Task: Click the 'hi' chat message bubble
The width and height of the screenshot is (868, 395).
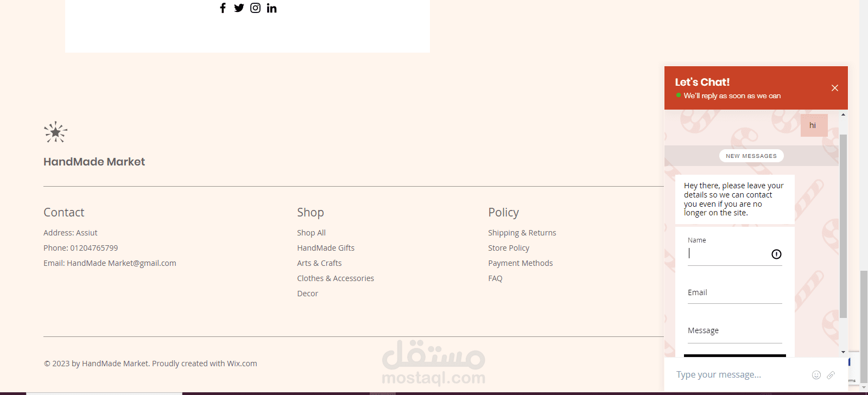Action: (814, 125)
